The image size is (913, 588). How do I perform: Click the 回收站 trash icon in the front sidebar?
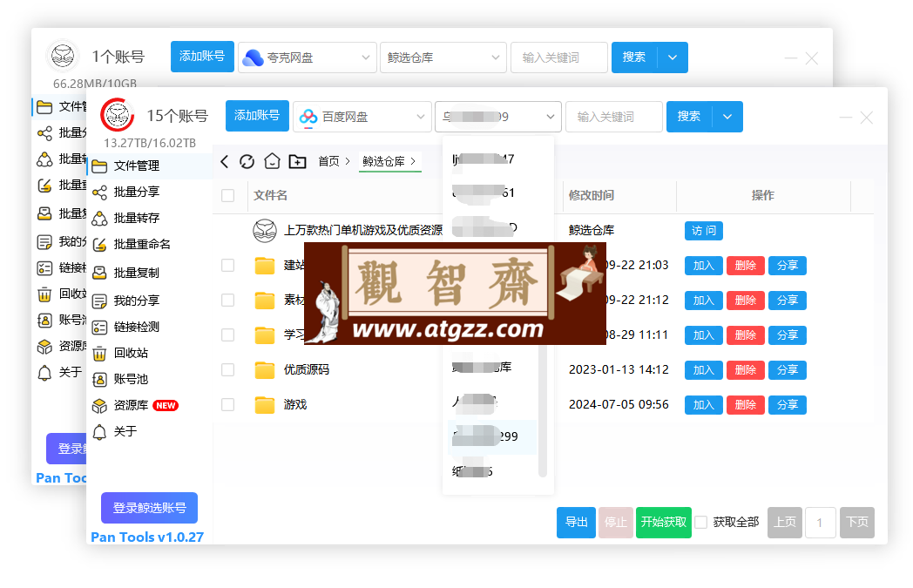point(99,354)
